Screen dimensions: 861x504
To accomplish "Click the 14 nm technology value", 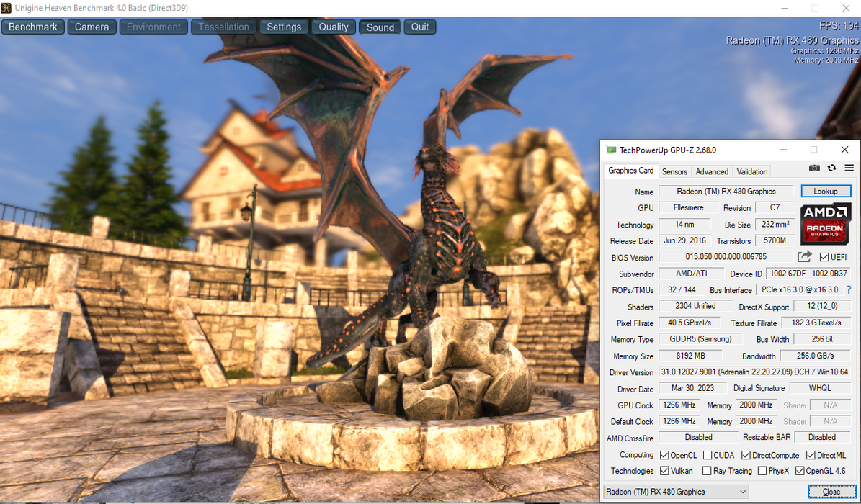I will tap(684, 224).
